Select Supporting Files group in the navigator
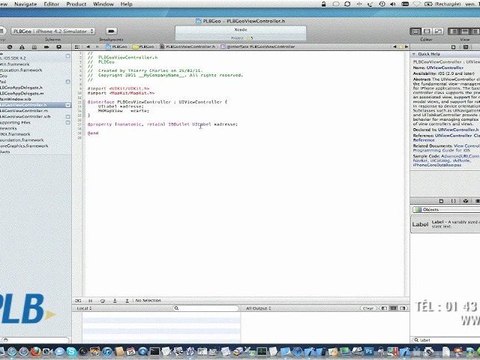 click(15, 122)
